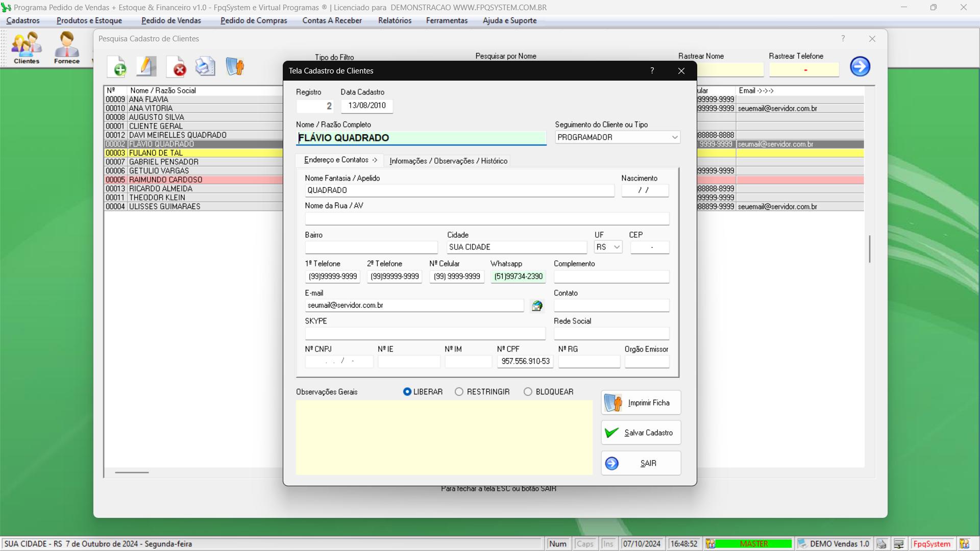980x551 pixels.
Task: Open the Pedido de Vendas menu
Action: (171, 20)
